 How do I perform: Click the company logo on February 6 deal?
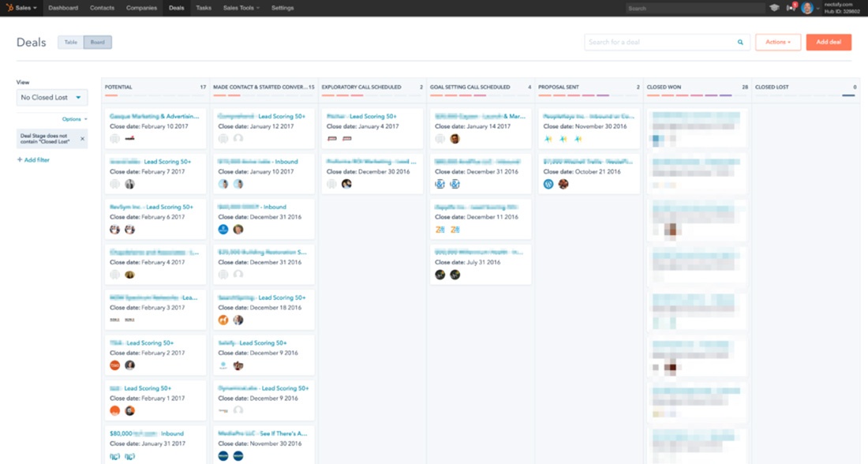coord(114,229)
